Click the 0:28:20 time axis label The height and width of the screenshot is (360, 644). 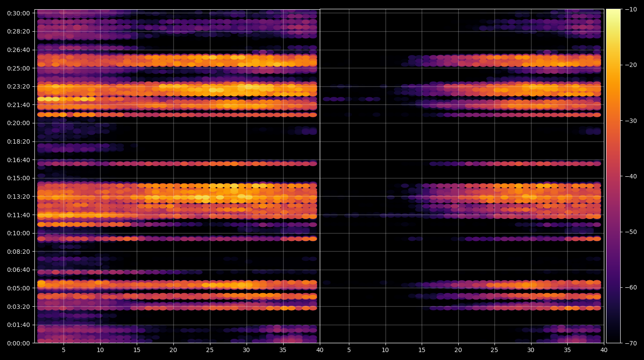pyautogui.click(x=19, y=31)
